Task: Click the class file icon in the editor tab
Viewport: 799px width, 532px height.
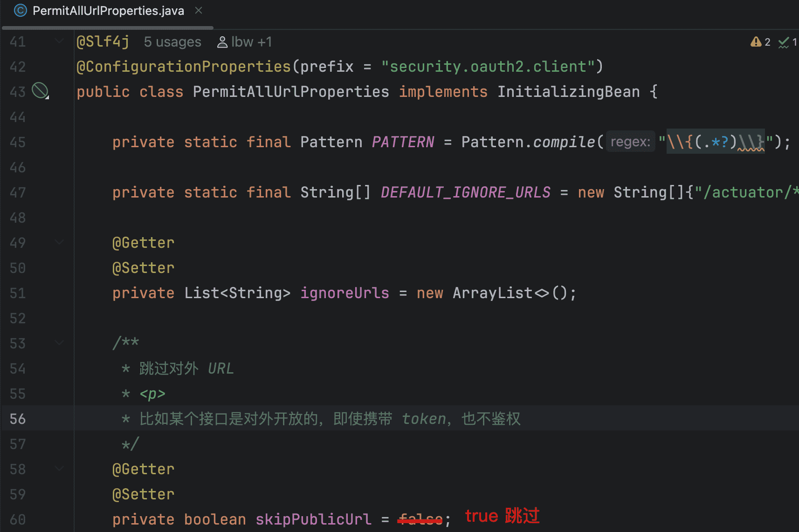Action: (x=21, y=10)
